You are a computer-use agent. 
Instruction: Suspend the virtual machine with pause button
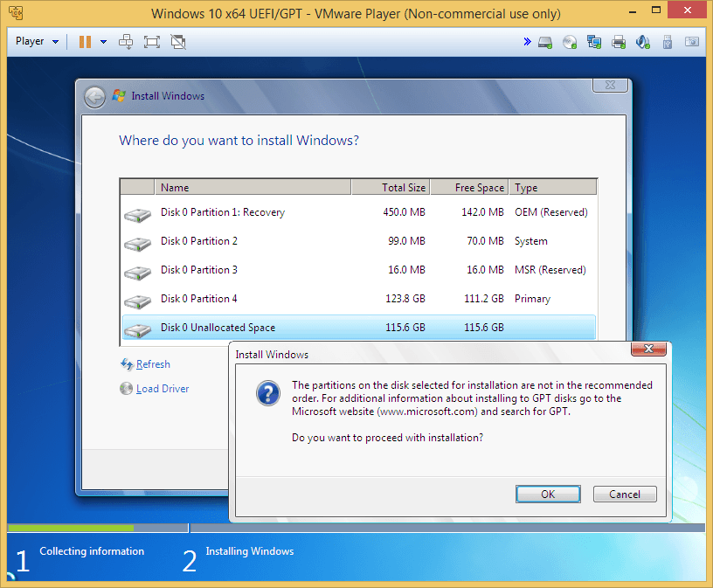pyautogui.click(x=84, y=41)
